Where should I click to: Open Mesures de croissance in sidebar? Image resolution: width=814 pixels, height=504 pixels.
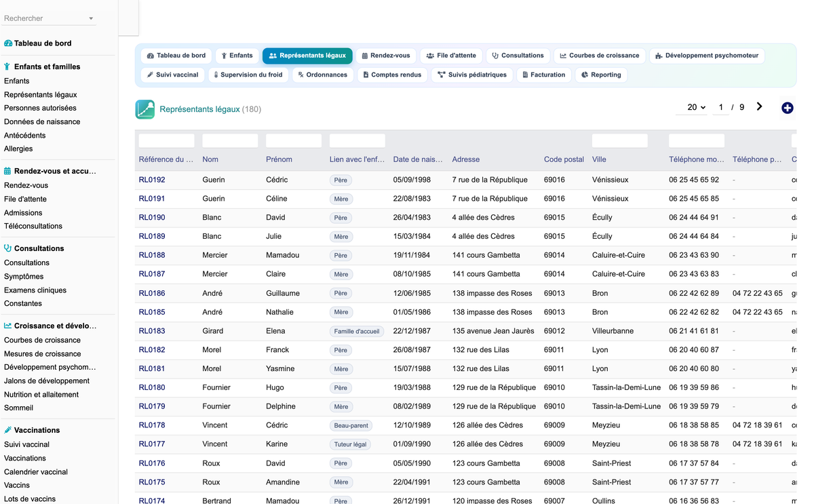[x=42, y=354]
